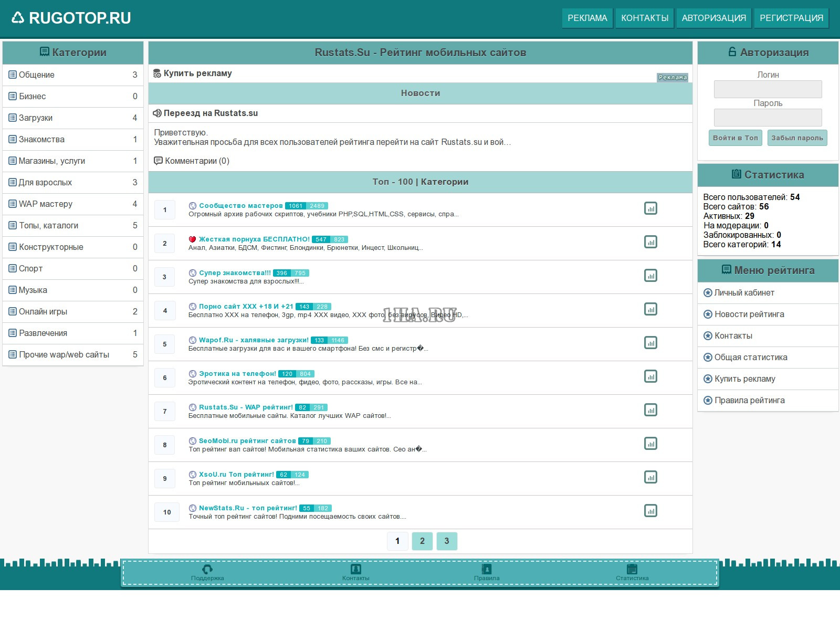Open АВТОРИЗАЦИЯ in the top navigation
This screenshot has height=630, width=840.
point(713,18)
